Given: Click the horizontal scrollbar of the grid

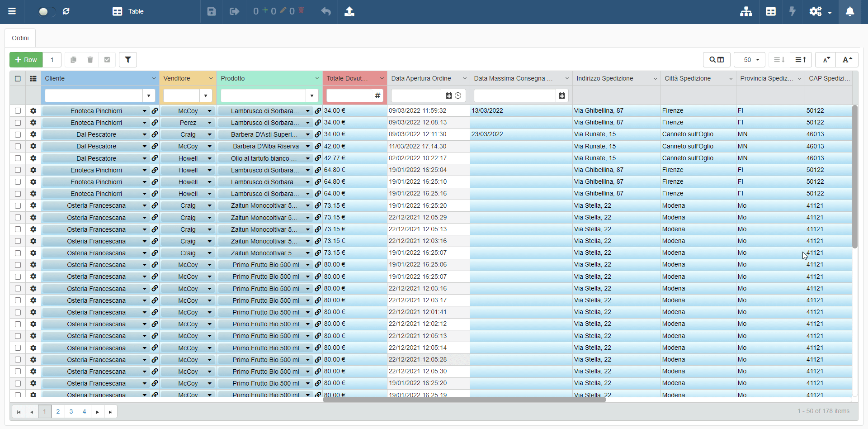Looking at the screenshot, I should coord(464,400).
